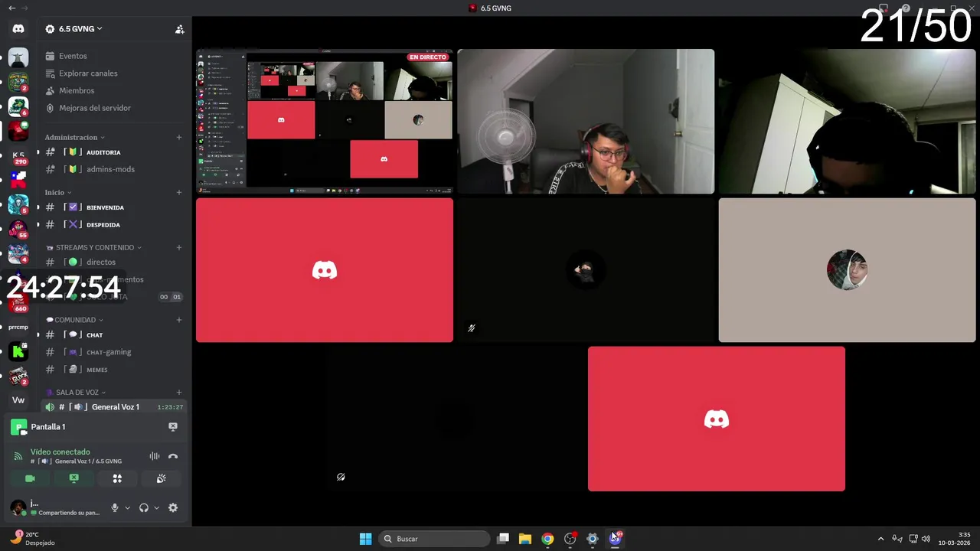This screenshot has width=980, height=551.
Task: Collapse STREAMS Y CONTENIDO category
Action: click(94, 247)
